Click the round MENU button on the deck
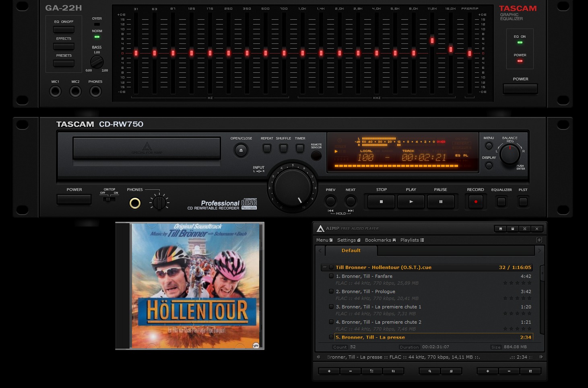The height and width of the screenshot is (388, 588). [489, 146]
